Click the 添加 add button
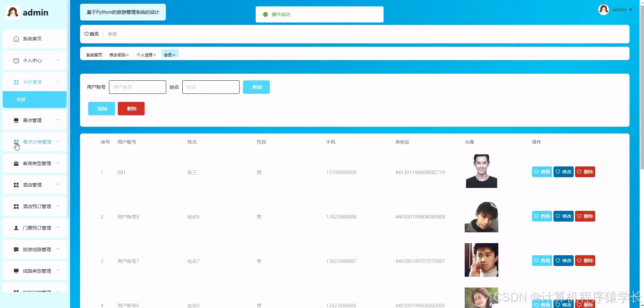Viewport: 644px width, 308px height. click(x=102, y=109)
